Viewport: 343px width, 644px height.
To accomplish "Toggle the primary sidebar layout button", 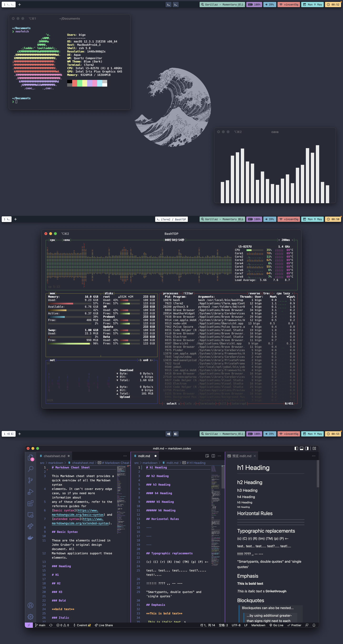I will (x=296, y=448).
